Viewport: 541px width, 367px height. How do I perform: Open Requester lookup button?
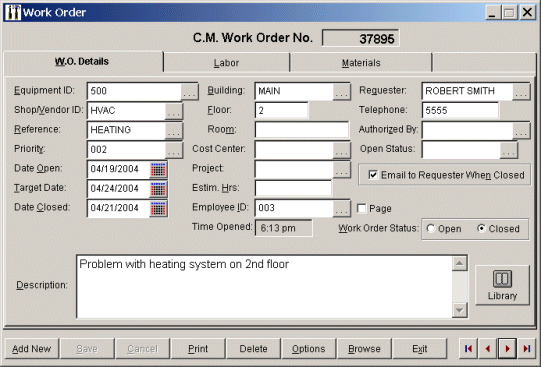click(x=521, y=91)
